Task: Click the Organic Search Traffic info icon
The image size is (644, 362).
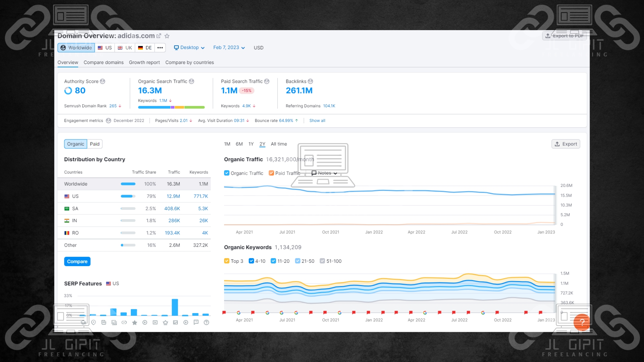Action: pyautogui.click(x=192, y=81)
